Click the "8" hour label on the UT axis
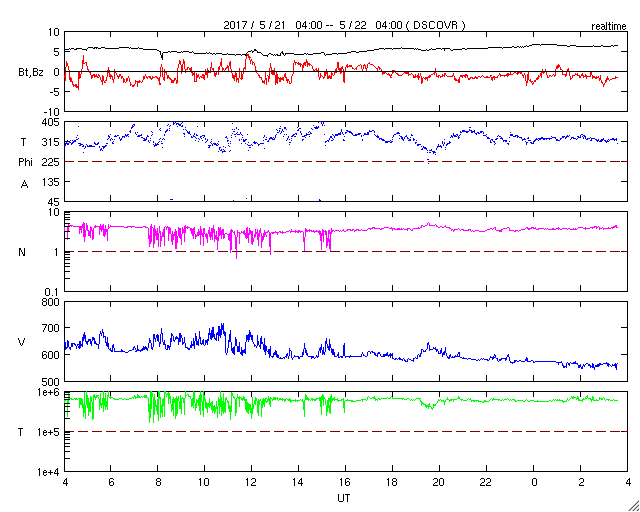 [x=158, y=483]
